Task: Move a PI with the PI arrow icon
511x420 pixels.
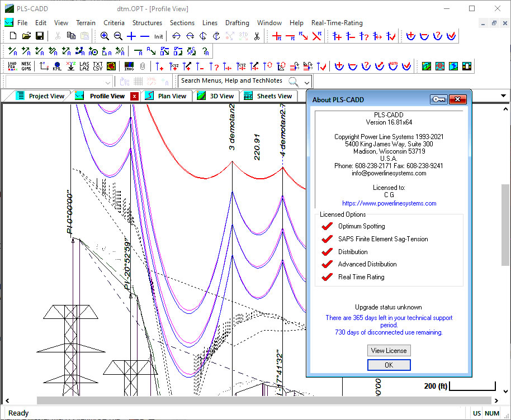Action: (x=304, y=36)
